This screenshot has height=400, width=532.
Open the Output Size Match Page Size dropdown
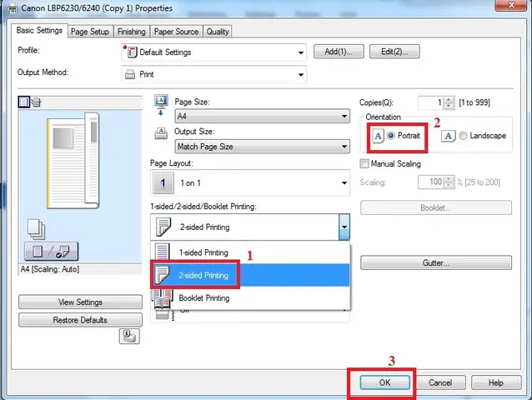click(x=263, y=147)
